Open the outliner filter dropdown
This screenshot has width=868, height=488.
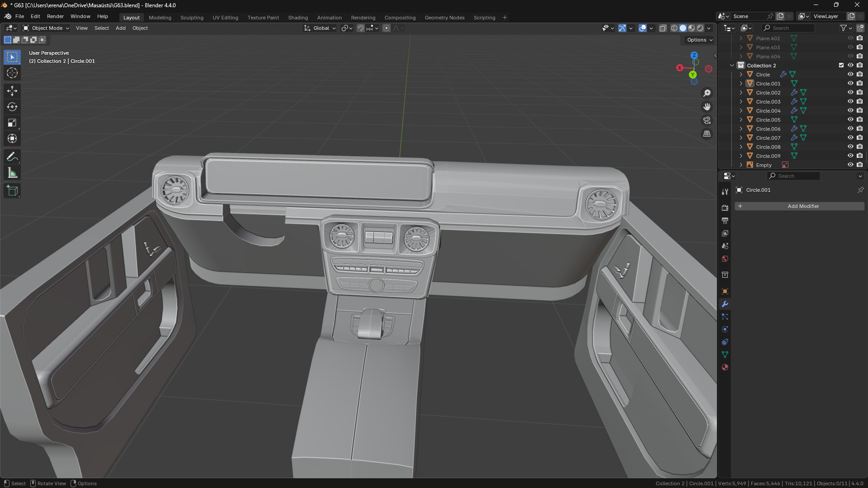click(x=846, y=28)
